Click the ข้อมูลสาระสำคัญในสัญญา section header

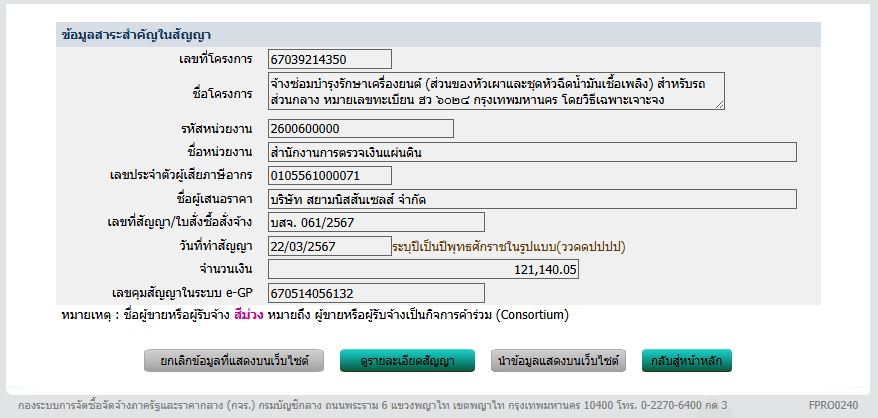[130, 35]
